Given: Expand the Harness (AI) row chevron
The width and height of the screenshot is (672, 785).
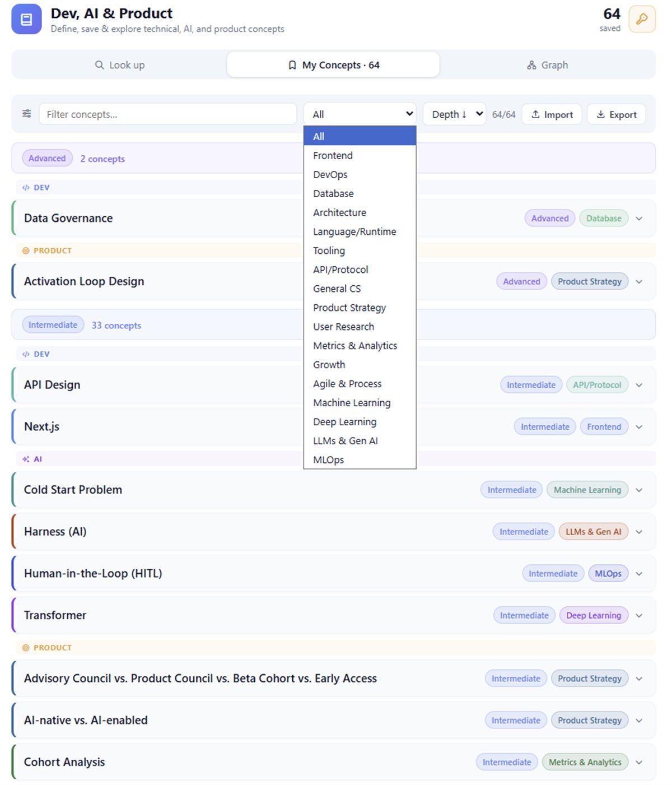Looking at the screenshot, I should [x=639, y=532].
